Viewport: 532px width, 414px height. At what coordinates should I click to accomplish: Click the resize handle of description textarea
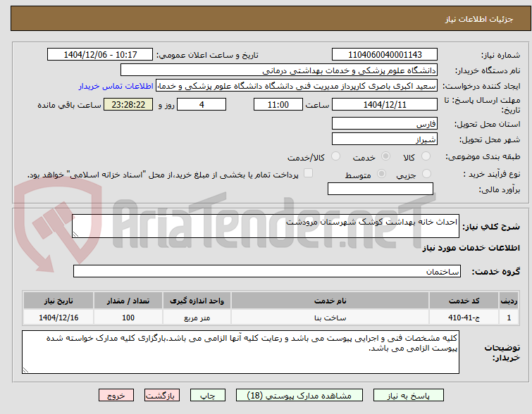[x=75, y=234]
